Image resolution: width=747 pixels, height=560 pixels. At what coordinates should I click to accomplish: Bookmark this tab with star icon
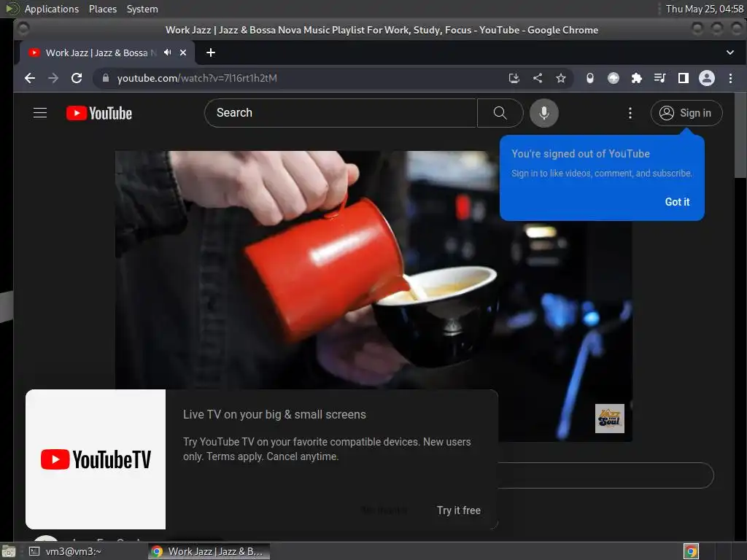click(561, 78)
